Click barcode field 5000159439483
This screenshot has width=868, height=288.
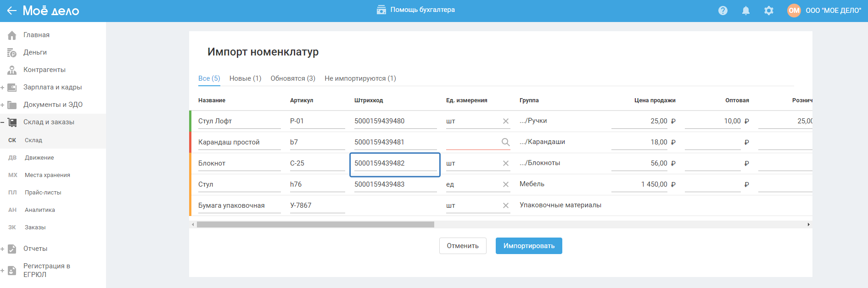pos(395,184)
